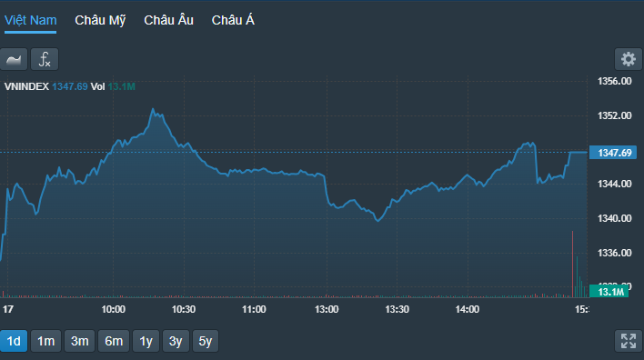The width and height of the screenshot is (644, 360).
Task: Switch to the Việt Nam tab
Action: pos(30,20)
